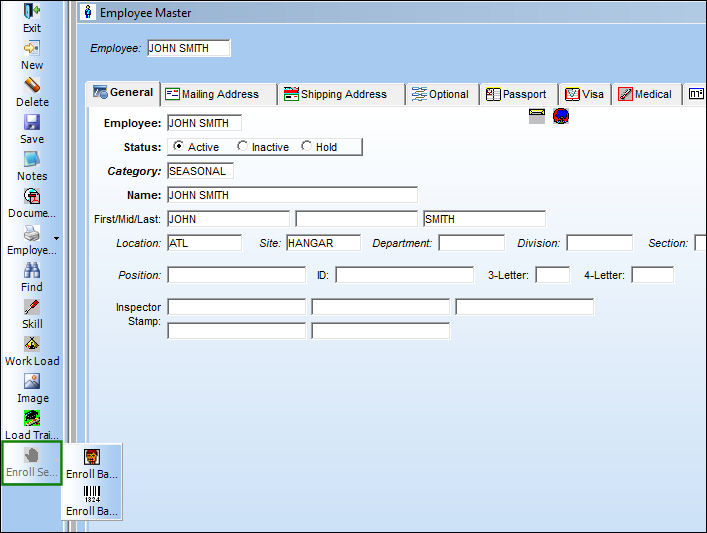This screenshot has width=707, height=533.
Task: Click the Employee Master window title icon
Action: (88, 12)
